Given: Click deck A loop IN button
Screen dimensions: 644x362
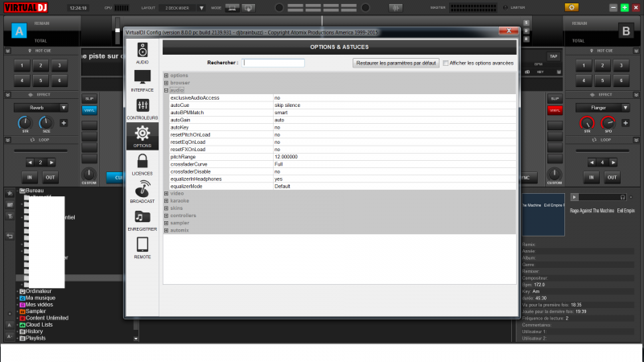Looking at the screenshot, I should pos(30,177).
